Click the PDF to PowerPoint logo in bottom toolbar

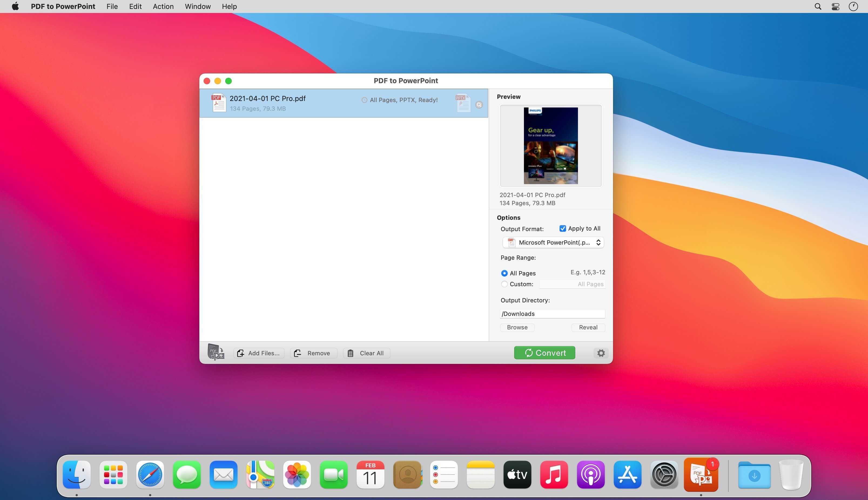click(x=216, y=352)
